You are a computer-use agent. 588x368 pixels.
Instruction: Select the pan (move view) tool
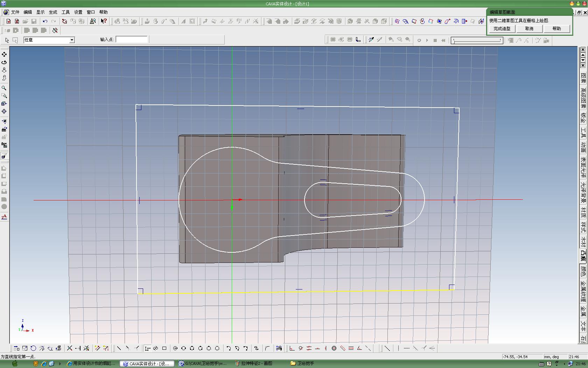(4, 55)
